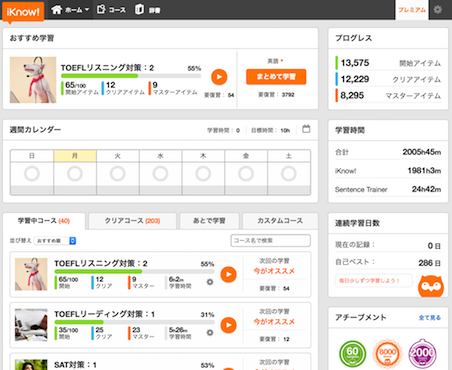Click TOEFLリスニング対策：2 title in list
The height and width of the screenshot is (370, 452).
(x=101, y=263)
